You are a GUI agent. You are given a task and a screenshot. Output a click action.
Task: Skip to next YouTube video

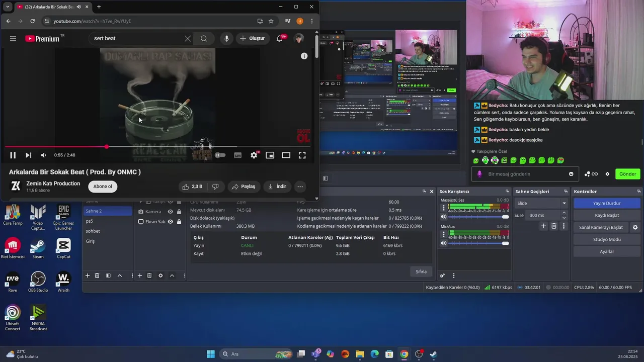tap(28, 155)
